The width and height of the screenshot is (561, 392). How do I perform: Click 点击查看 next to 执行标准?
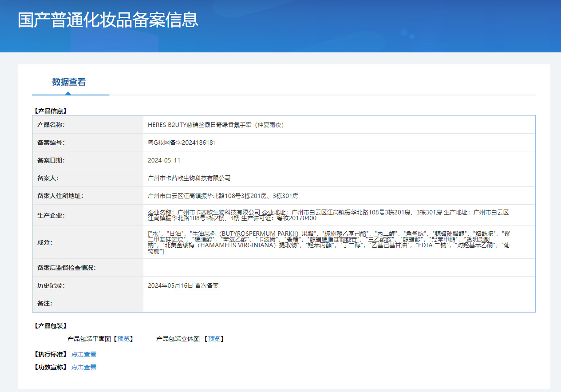pos(84,354)
